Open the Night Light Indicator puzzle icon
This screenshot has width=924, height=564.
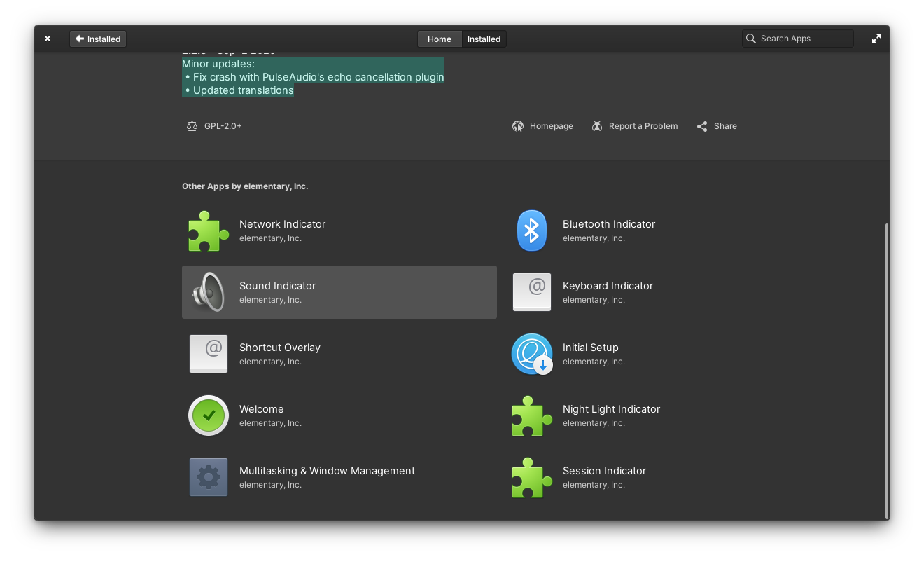coord(531,415)
